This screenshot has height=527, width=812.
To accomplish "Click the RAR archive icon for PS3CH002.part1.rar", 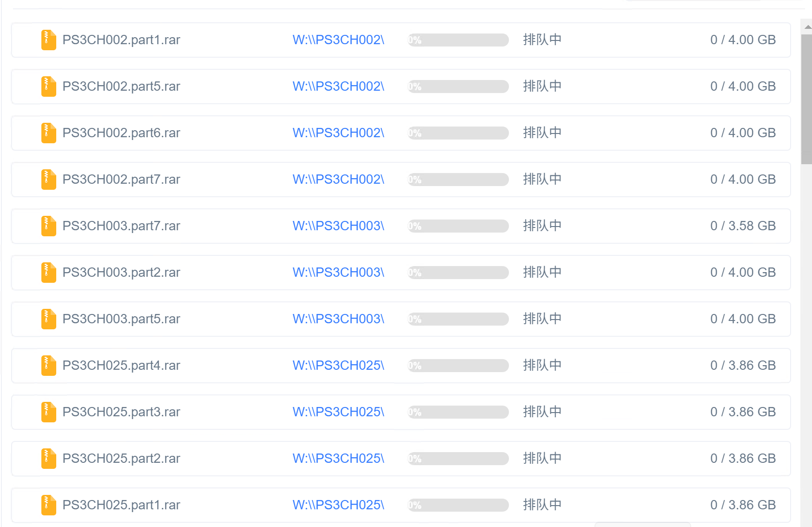I will 48,40.
